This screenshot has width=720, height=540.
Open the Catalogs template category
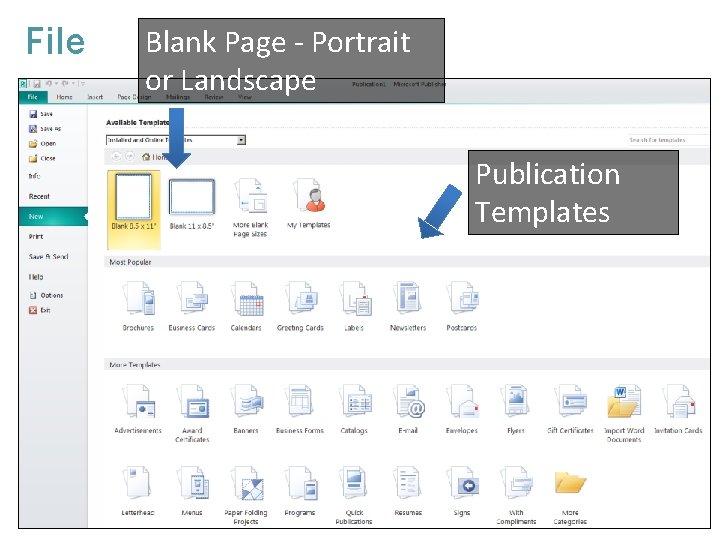(x=354, y=409)
